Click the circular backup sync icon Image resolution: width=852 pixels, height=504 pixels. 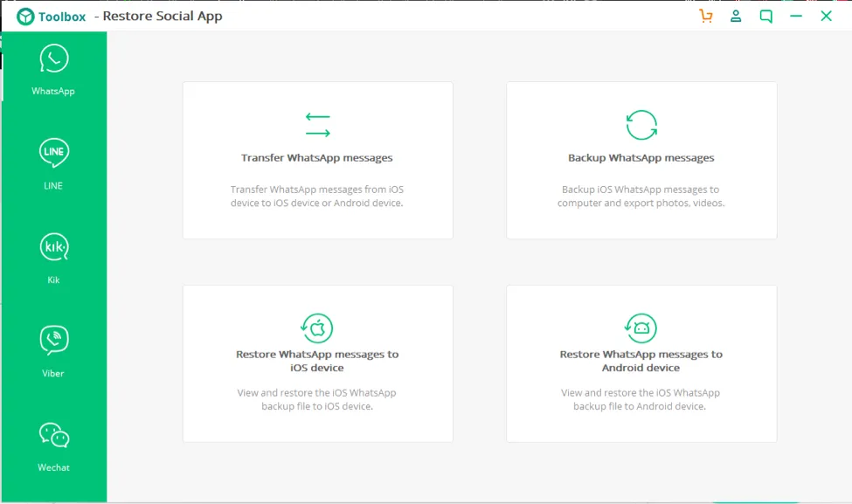coord(641,125)
